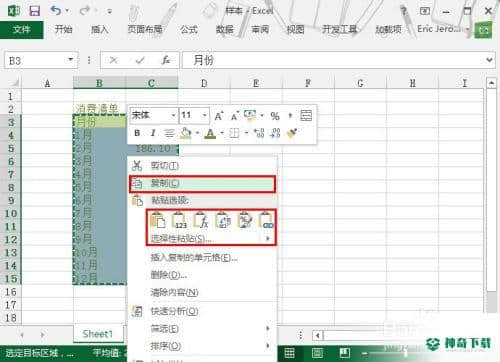Click the Save icon in quick access toolbar
Viewport: 500px width, 362px height.
pyautogui.click(x=34, y=11)
